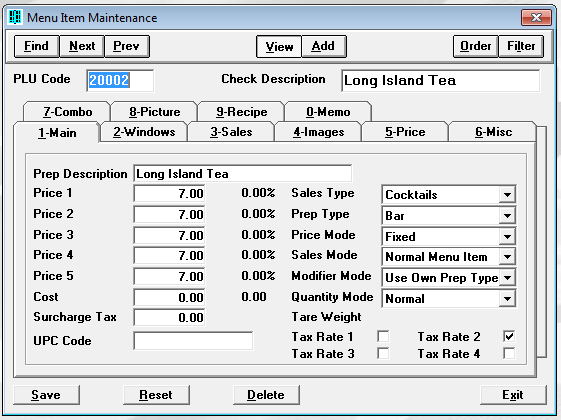Open the 9-Recipe tab
The height and width of the screenshot is (420, 561).
tap(242, 112)
